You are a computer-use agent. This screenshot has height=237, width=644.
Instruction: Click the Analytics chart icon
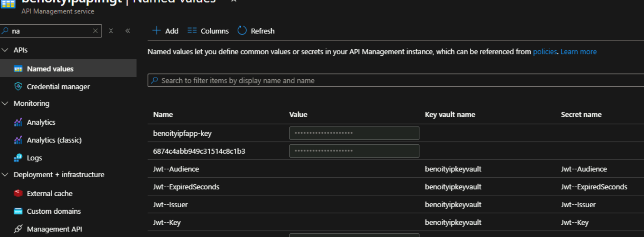click(x=18, y=122)
